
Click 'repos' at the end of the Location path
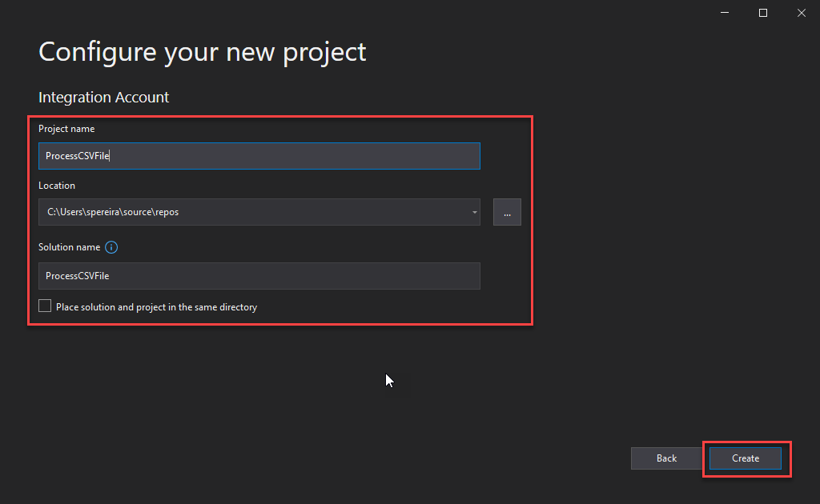(x=177, y=213)
